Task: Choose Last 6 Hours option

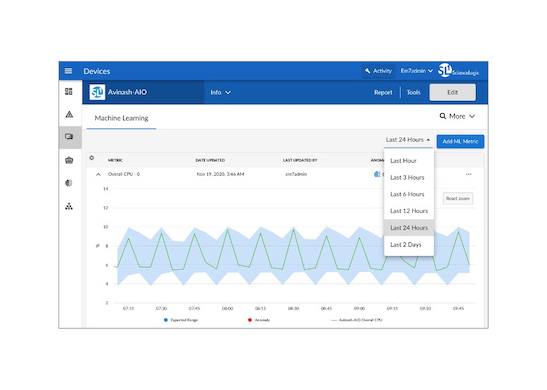Action: (x=409, y=194)
